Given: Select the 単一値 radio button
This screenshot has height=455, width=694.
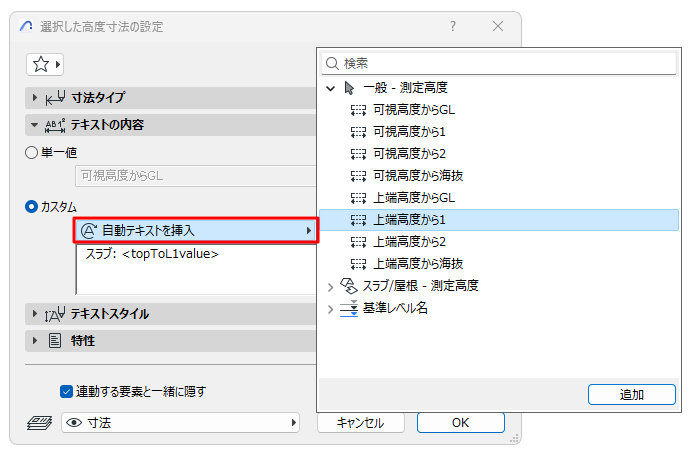Looking at the screenshot, I should (31, 153).
